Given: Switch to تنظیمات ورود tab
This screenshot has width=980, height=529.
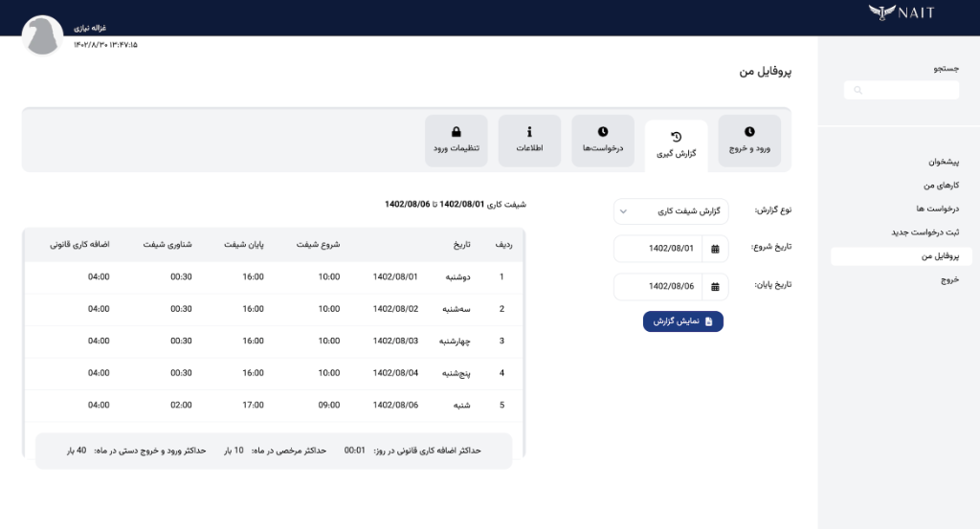Looking at the screenshot, I should [x=457, y=141].
